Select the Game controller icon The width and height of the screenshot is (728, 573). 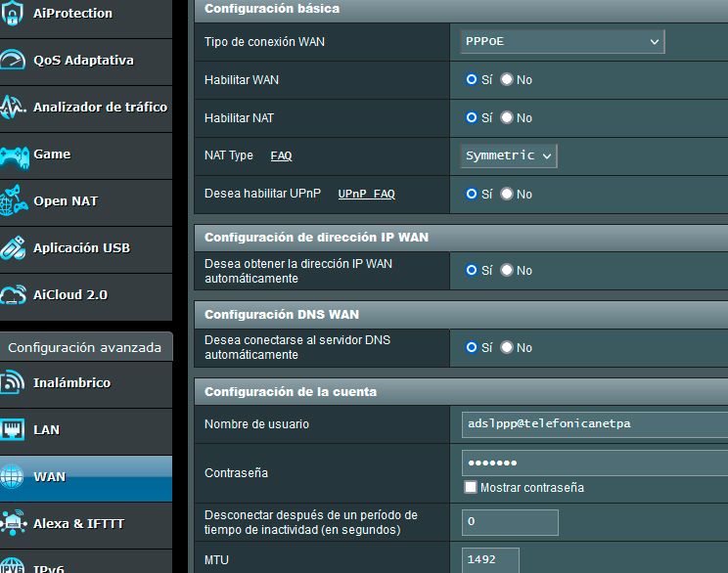pyautogui.click(x=12, y=154)
